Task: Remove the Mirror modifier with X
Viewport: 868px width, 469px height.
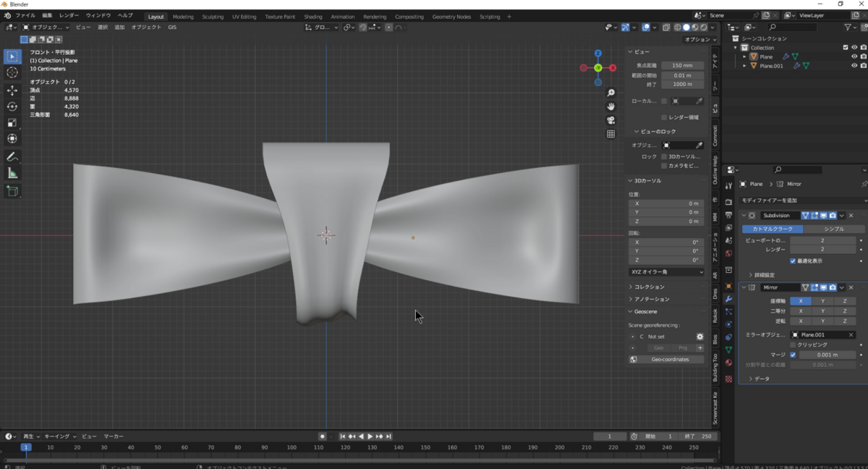Action: pyautogui.click(x=851, y=287)
